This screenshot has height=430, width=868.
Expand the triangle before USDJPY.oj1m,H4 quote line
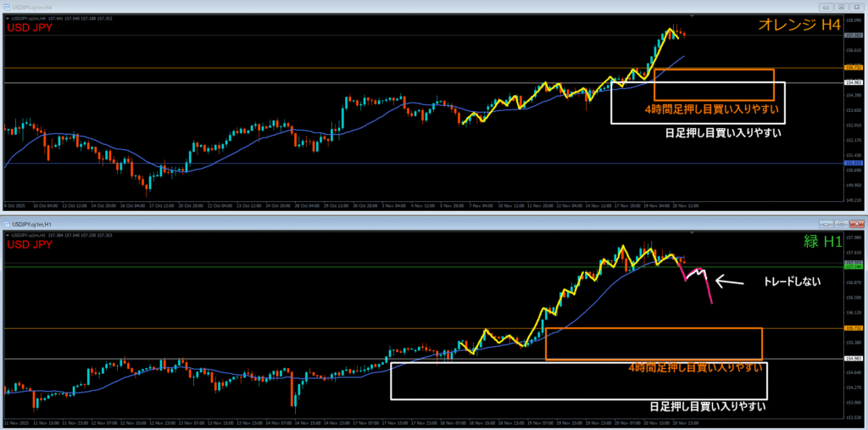click(x=7, y=19)
